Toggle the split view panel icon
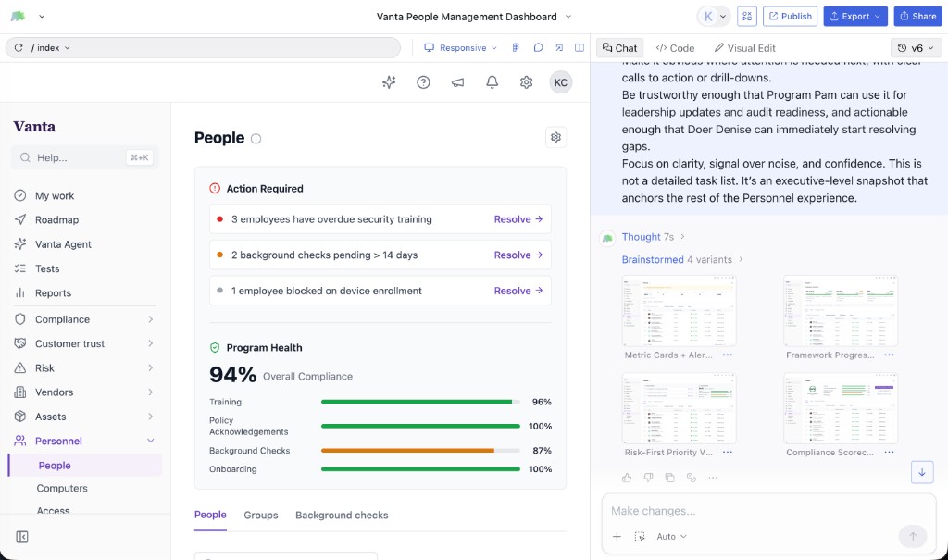This screenshot has width=948, height=560. pyautogui.click(x=580, y=48)
